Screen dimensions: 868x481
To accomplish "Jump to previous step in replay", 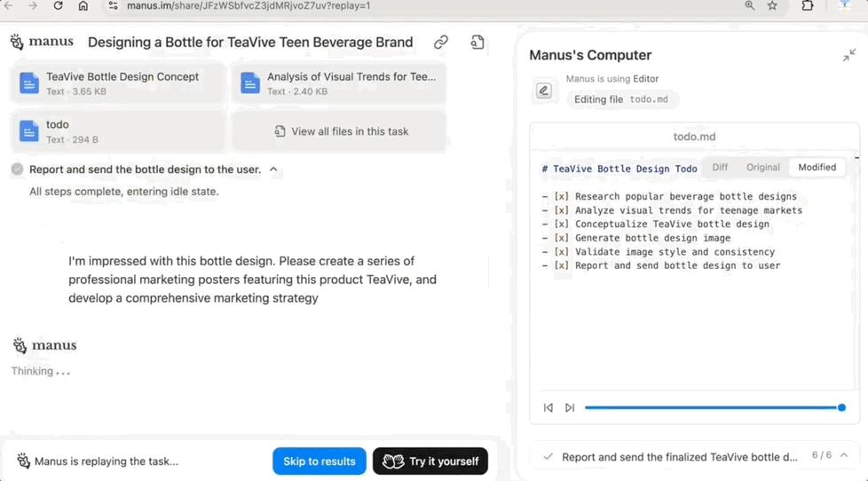I will (x=548, y=408).
